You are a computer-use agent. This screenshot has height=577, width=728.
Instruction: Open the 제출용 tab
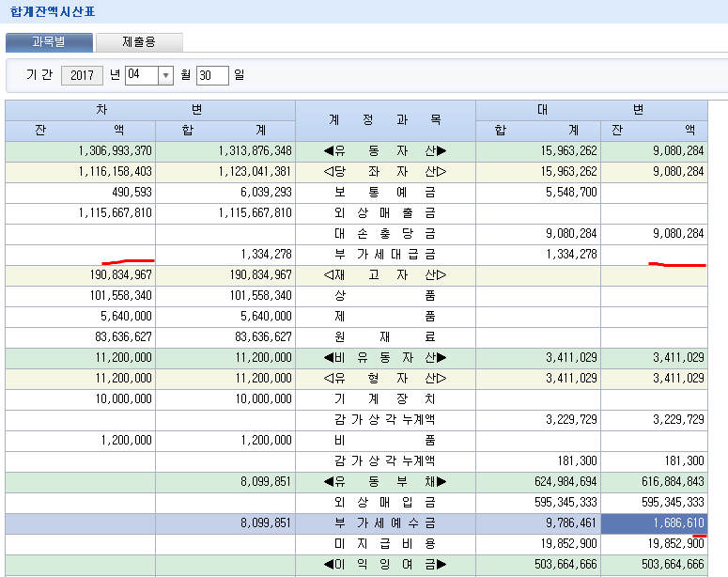tap(139, 42)
